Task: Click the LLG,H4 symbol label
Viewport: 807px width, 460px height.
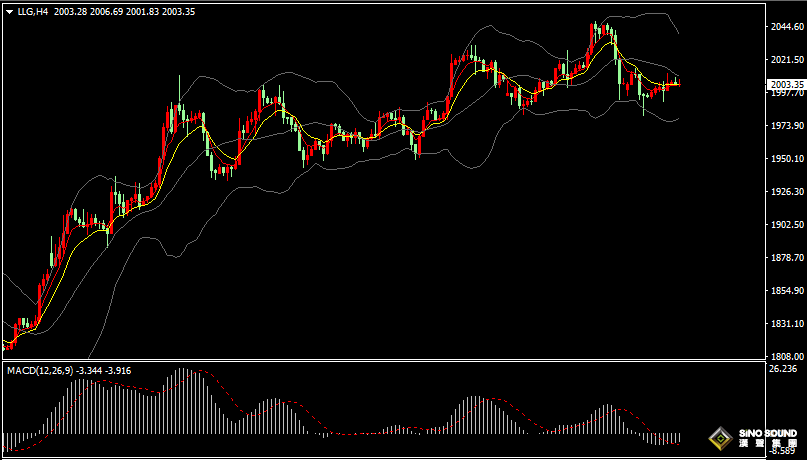Action: (33, 11)
